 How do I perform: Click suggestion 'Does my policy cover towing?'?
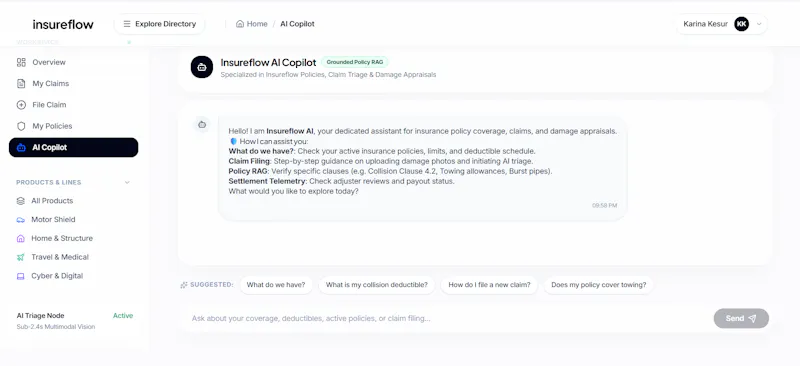598,285
